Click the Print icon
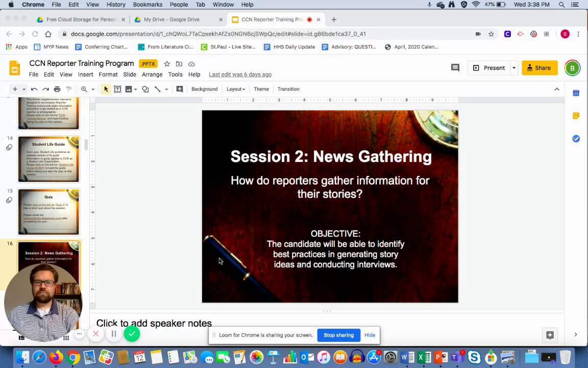 57,89
